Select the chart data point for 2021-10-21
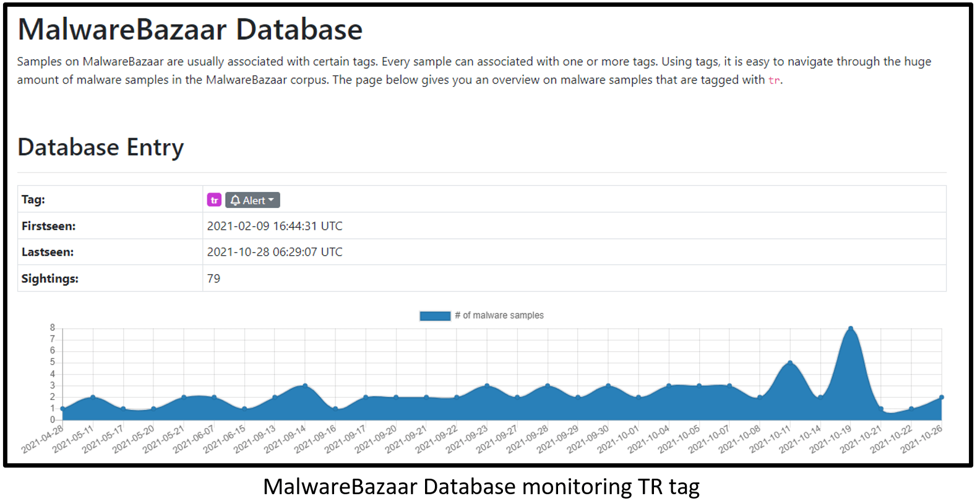The image size is (980, 501). (881, 409)
